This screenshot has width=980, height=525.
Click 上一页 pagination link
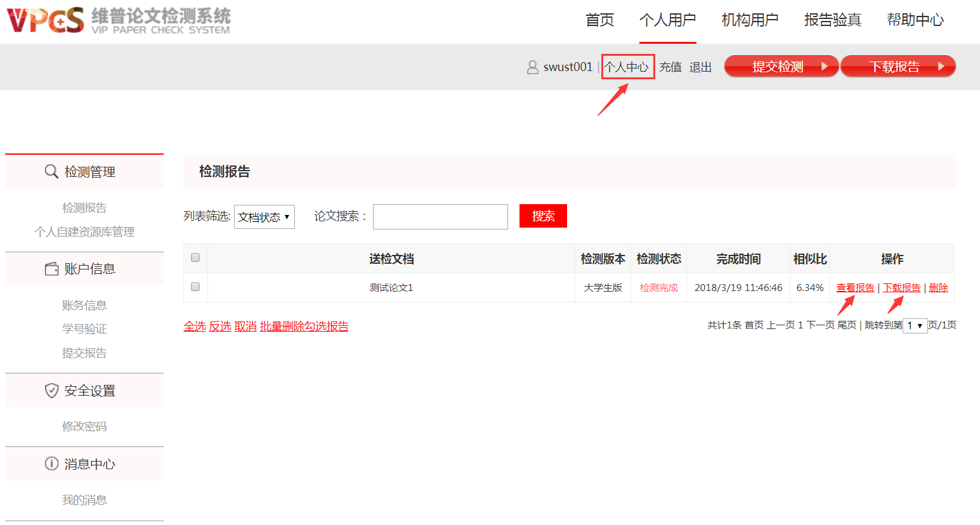pos(781,325)
